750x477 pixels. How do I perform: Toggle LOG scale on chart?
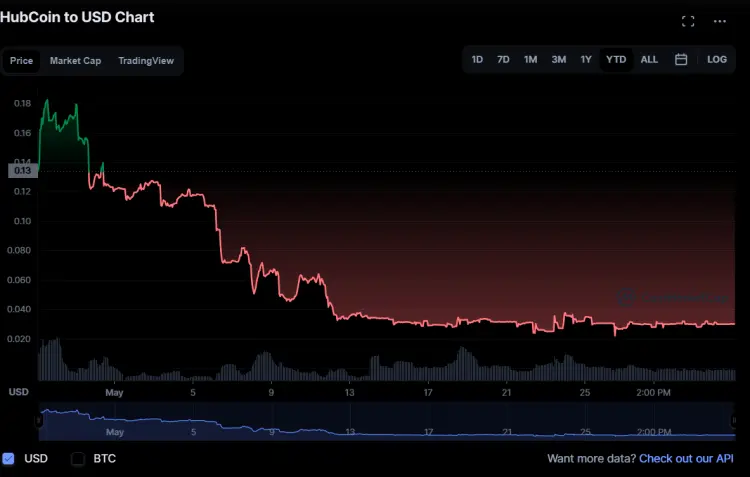[x=717, y=59]
